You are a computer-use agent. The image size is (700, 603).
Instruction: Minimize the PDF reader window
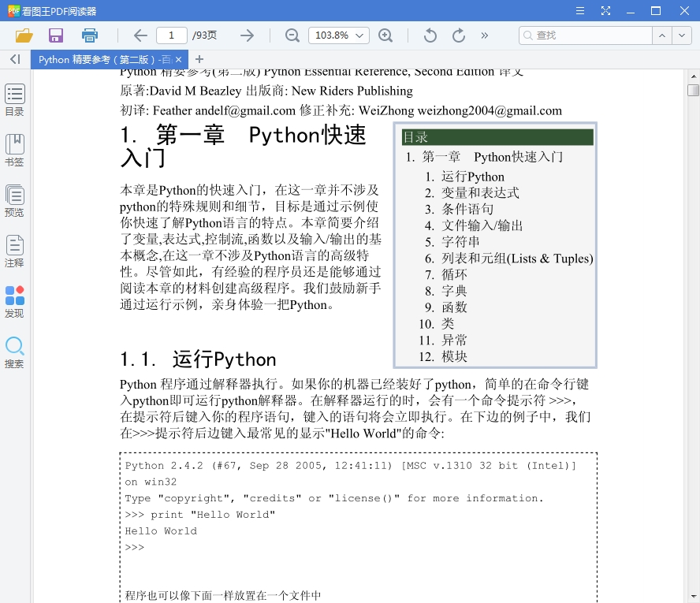pyautogui.click(x=631, y=11)
